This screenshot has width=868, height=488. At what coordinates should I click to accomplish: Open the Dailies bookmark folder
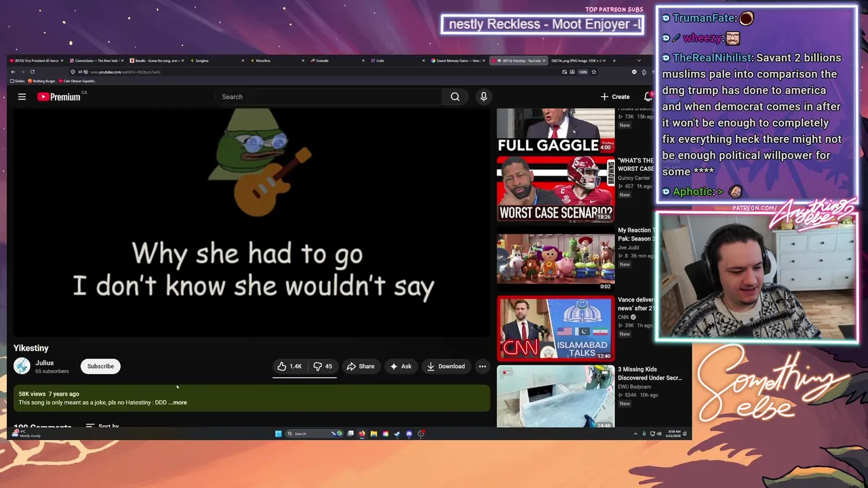[18, 81]
